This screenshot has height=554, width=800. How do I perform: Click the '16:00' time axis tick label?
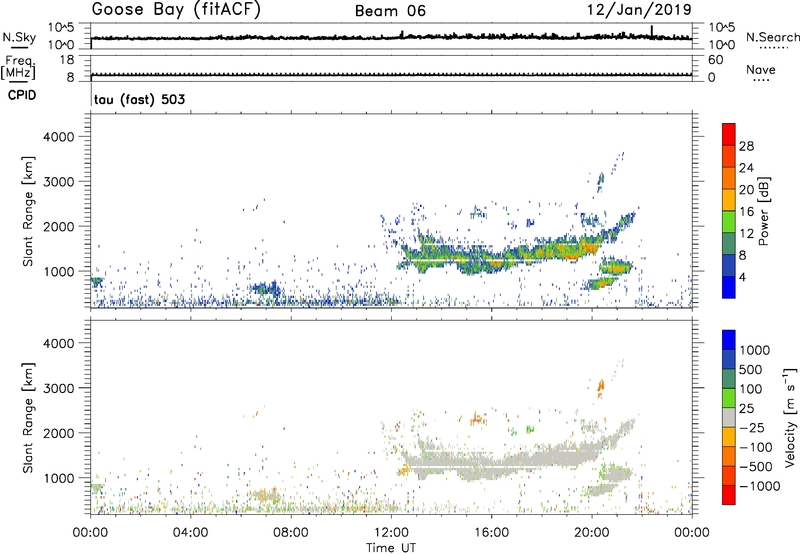pyautogui.click(x=492, y=533)
